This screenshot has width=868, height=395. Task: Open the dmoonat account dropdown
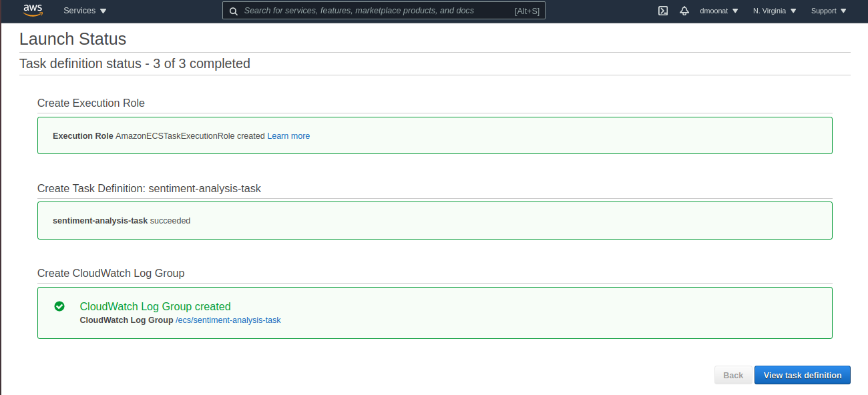tap(719, 11)
